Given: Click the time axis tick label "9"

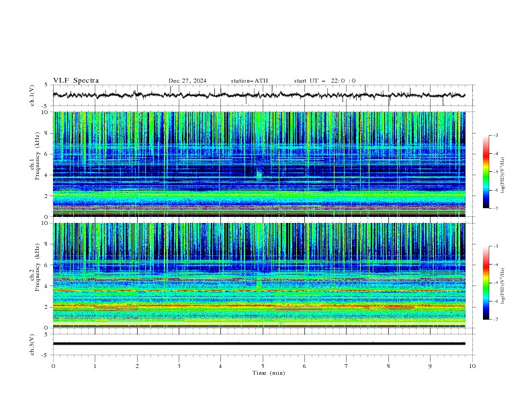Looking at the screenshot, I should coord(430,366).
